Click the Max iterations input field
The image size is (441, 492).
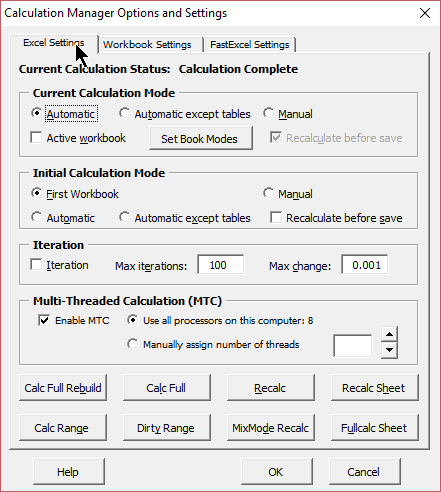pyautogui.click(x=220, y=265)
